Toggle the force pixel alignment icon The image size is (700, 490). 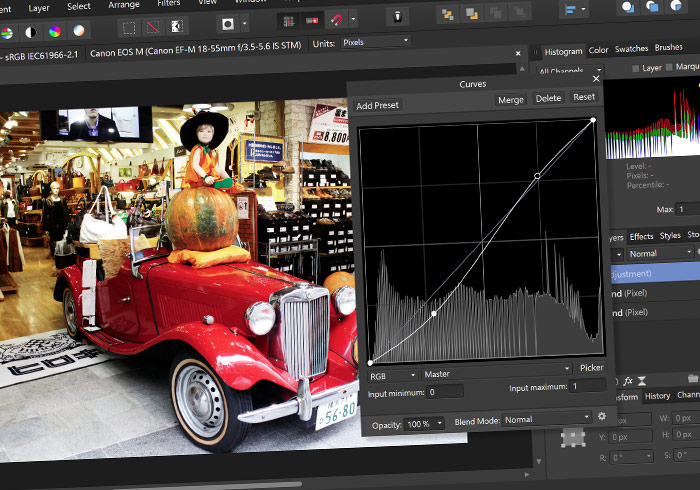pyautogui.click(x=288, y=21)
